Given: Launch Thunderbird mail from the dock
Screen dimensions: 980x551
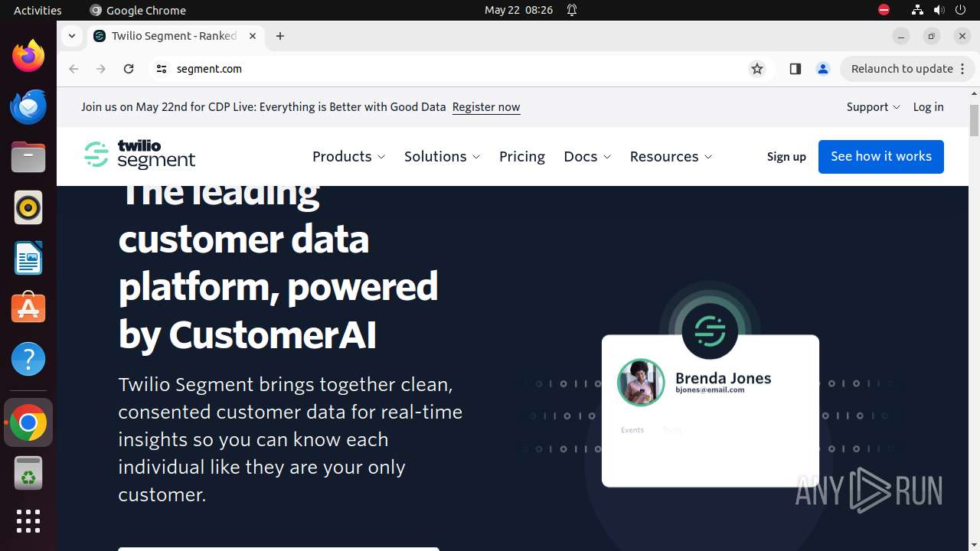Looking at the screenshot, I should point(28,107).
